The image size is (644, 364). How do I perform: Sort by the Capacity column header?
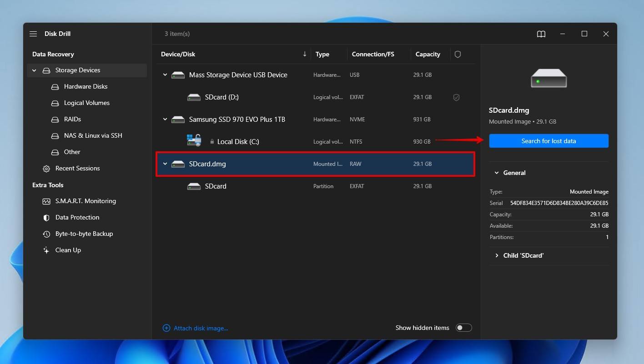coord(428,54)
